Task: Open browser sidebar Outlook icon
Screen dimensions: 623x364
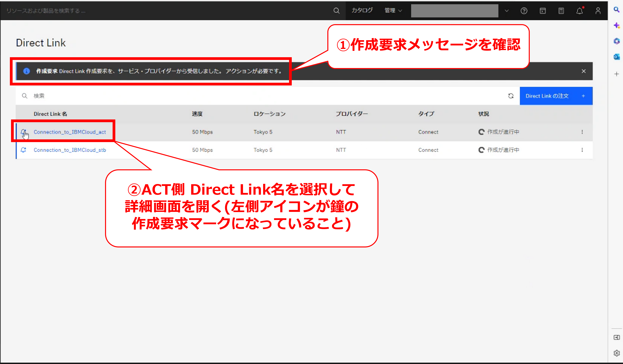Action: pyautogui.click(x=616, y=57)
